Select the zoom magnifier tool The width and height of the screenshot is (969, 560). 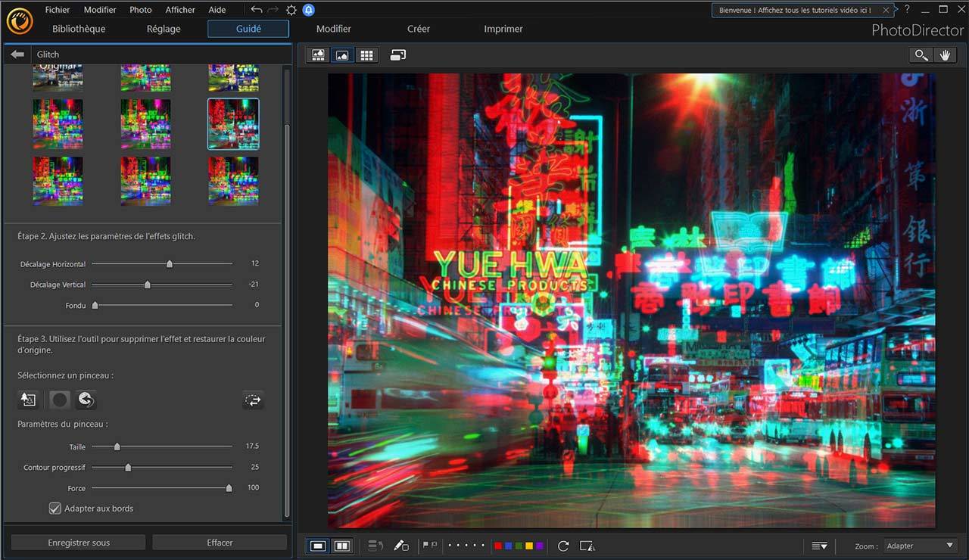coord(921,55)
